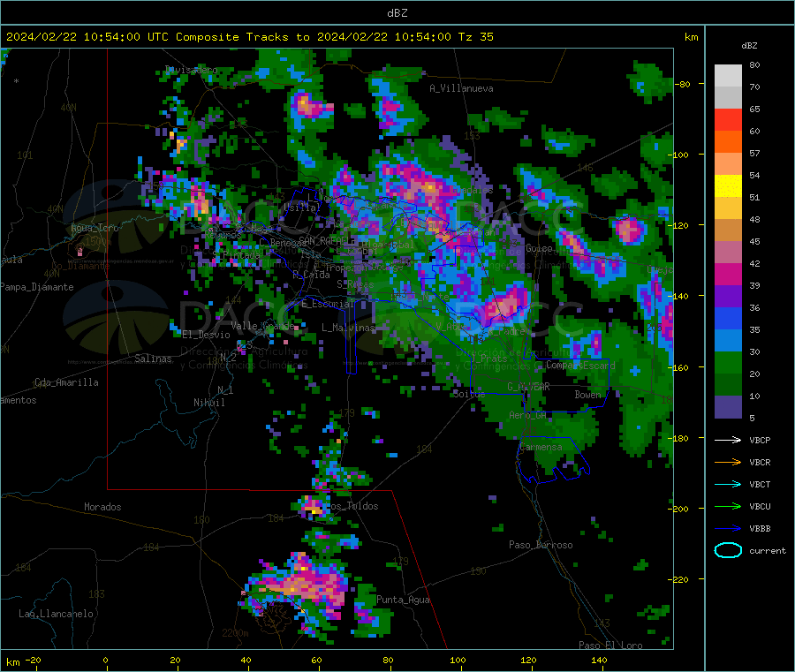This screenshot has height=672, width=795.
Task: Click the '100' km tick on bottom axis
Action: tap(458, 660)
